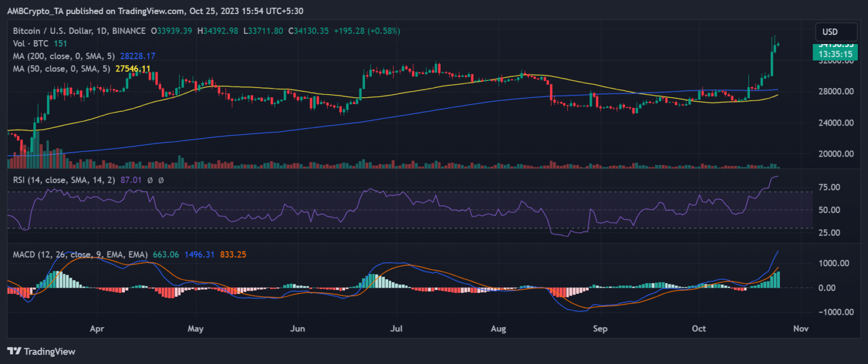Click the RSI indicator legend label

pyautogui.click(x=54, y=180)
